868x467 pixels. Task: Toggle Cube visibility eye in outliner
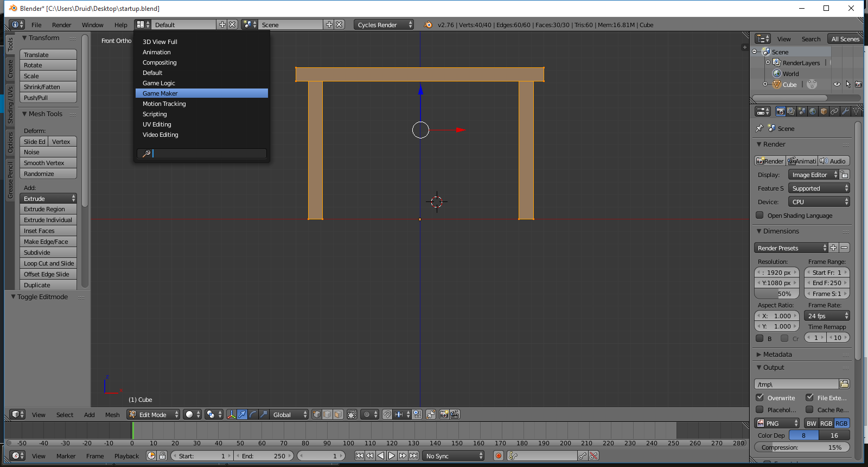click(x=837, y=84)
